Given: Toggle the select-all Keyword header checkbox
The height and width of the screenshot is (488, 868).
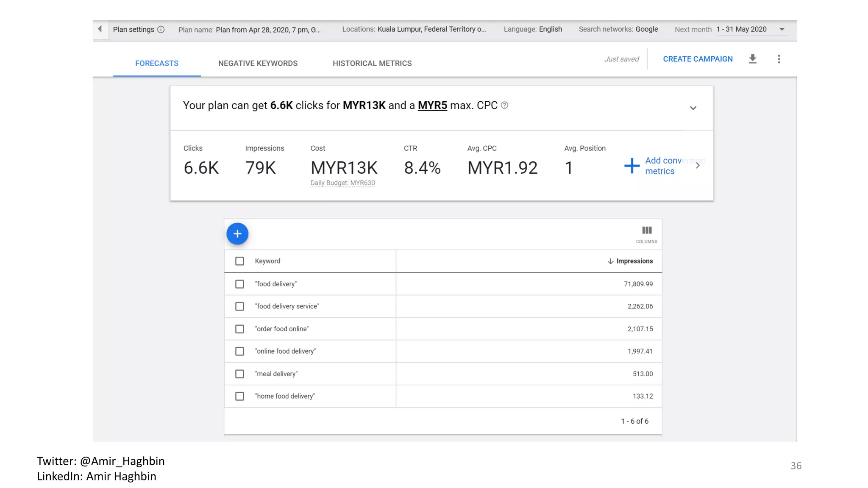Looking at the screenshot, I should [239, 261].
